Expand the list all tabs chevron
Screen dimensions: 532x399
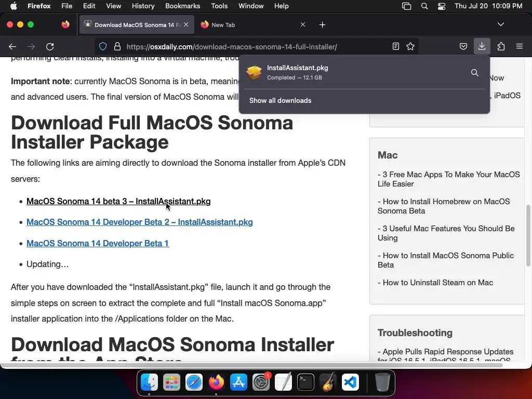pos(501,24)
